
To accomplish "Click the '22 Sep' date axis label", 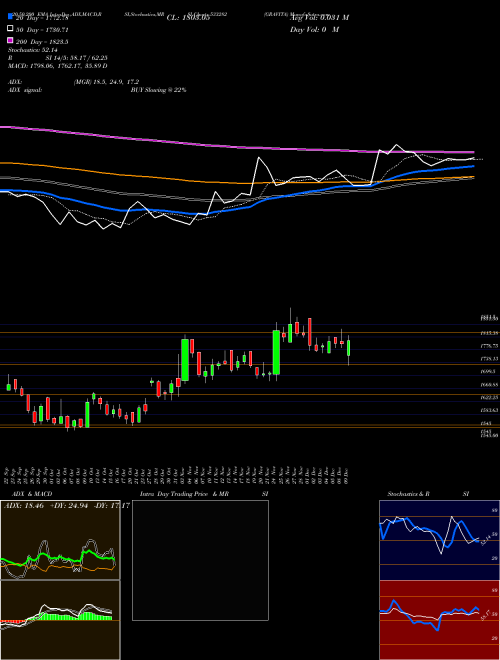I will click(8, 474).
